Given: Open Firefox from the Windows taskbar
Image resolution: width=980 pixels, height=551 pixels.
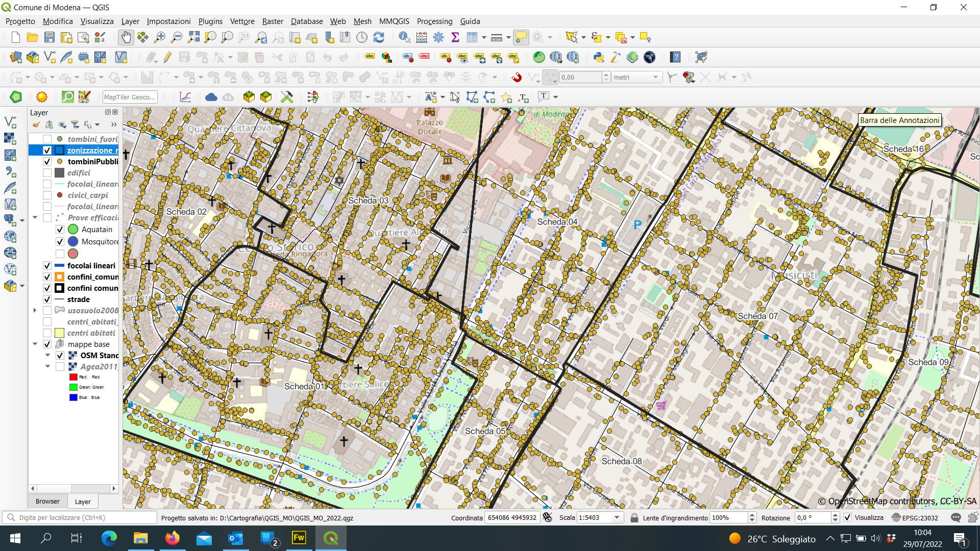Looking at the screenshot, I should coord(172,538).
